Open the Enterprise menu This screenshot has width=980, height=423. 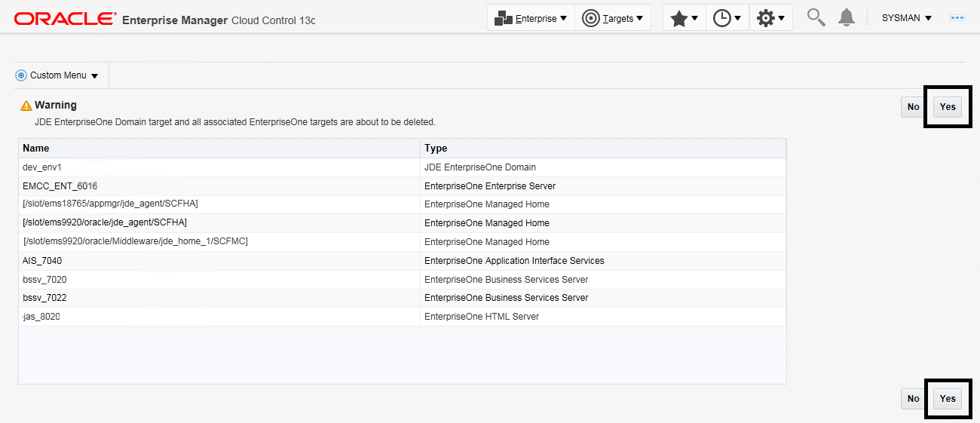click(x=531, y=18)
